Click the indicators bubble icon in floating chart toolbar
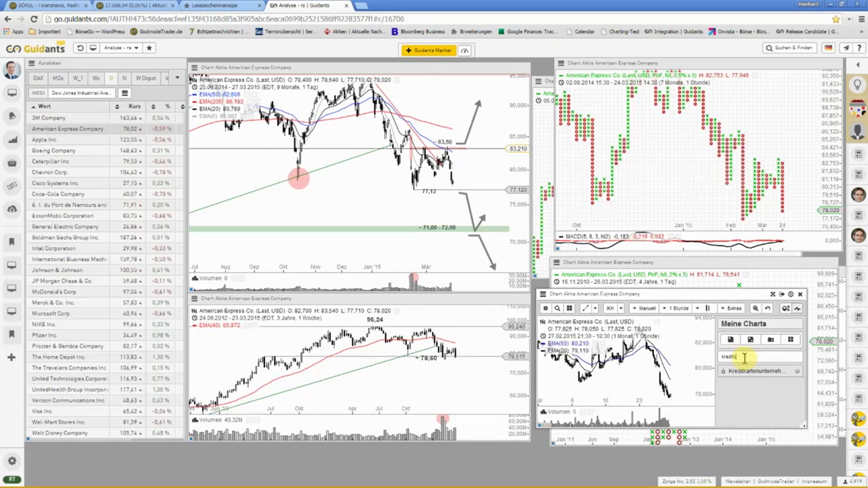 [786, 308]
